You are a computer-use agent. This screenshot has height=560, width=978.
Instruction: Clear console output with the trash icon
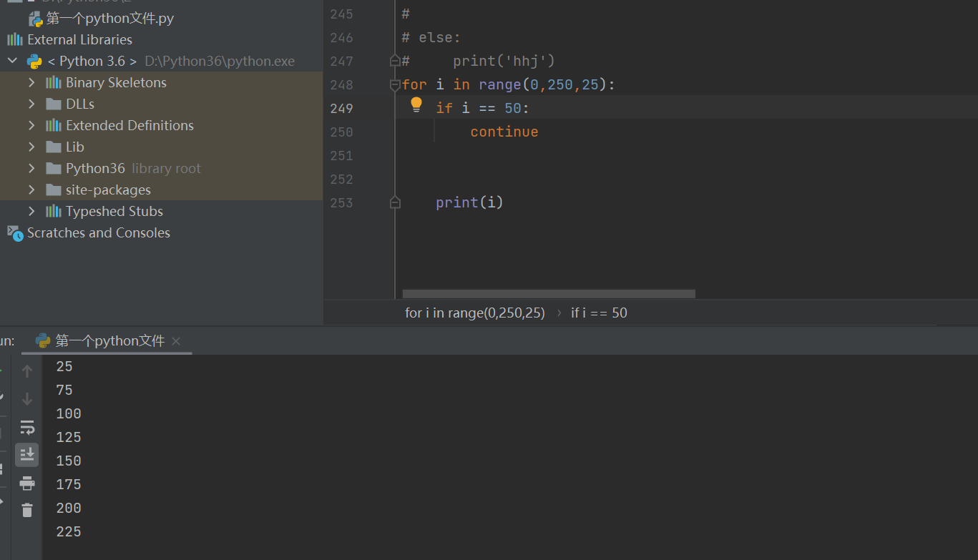[x=27, y=510]
